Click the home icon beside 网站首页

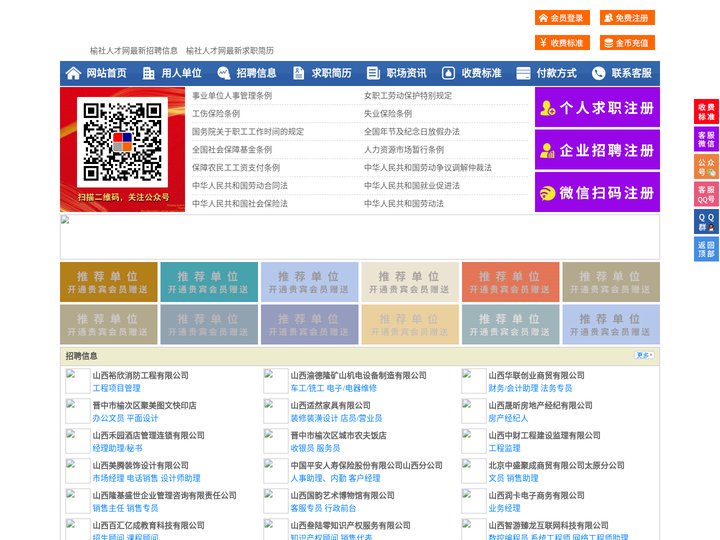pyautogui.click(x=73, y=73)
